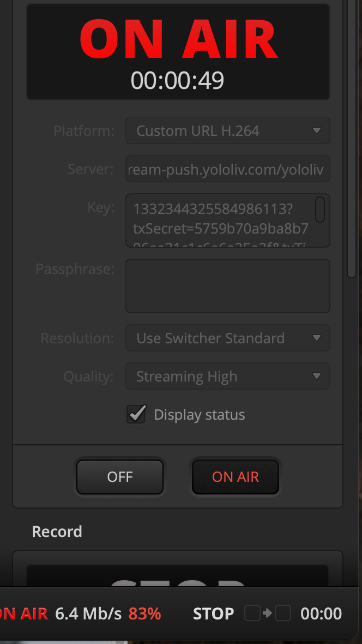Viewport: 362px width, 644px height.
Task: Click the red 83% cache indicator
Action: coord(144,614)
